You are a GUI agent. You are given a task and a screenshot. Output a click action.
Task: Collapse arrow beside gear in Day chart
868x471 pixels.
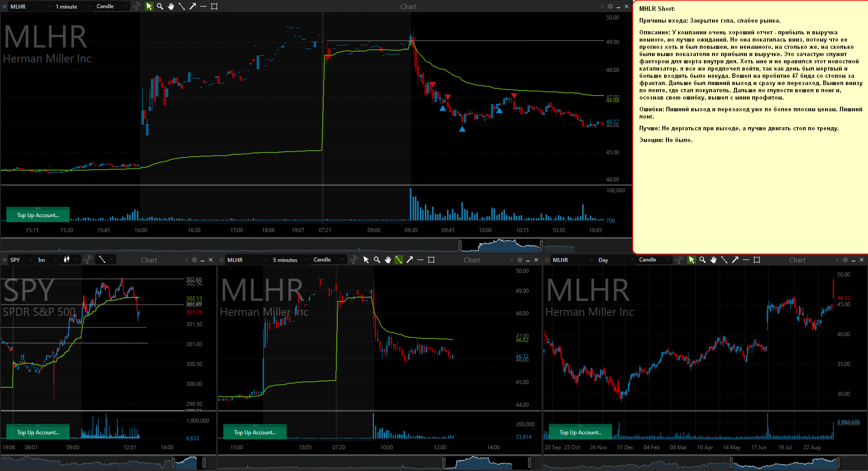(x=837, y=260)
